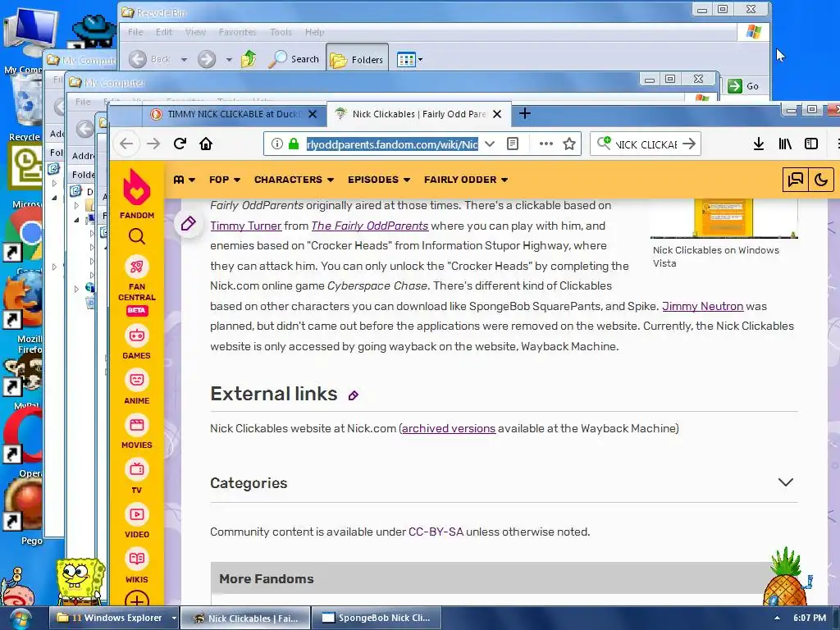Open the Nick Clickables on Windows Vista thumbnail
The width and height of the screenshot is (840, 630).
pyautogui.click(x=724, y=217)
